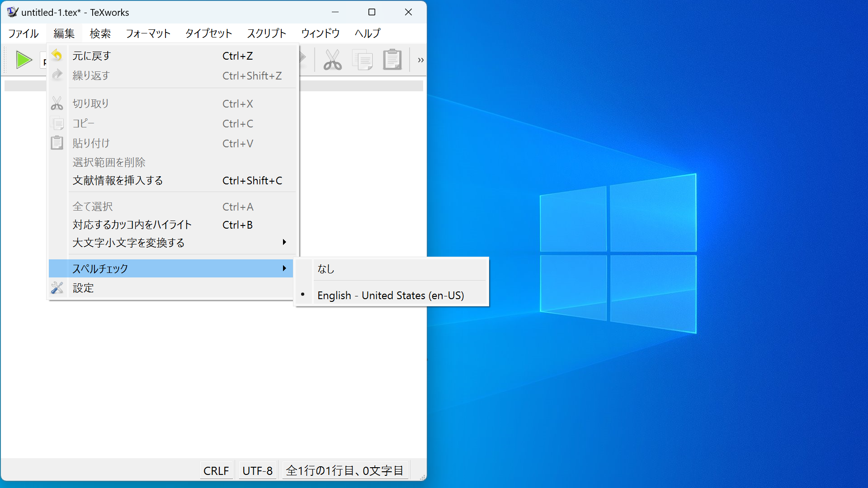This screenshot has height=488, width=868.
Task: Open the 検索 menu
Action: (100, 33)
